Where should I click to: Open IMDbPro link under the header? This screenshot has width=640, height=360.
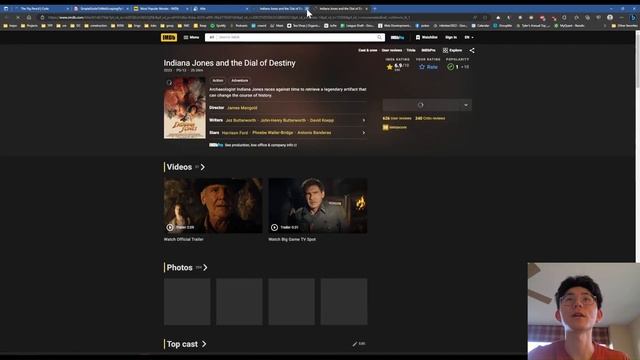428,50
